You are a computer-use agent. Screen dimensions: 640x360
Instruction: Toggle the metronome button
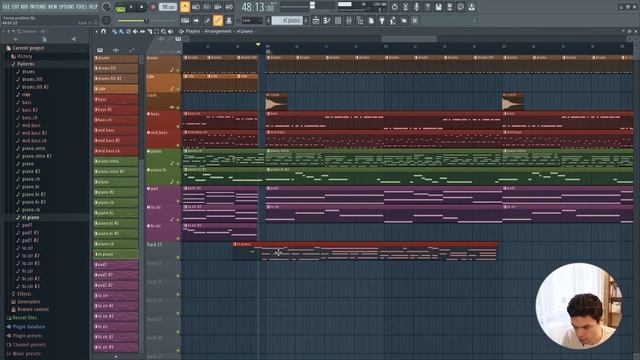[x=185, y=7]
